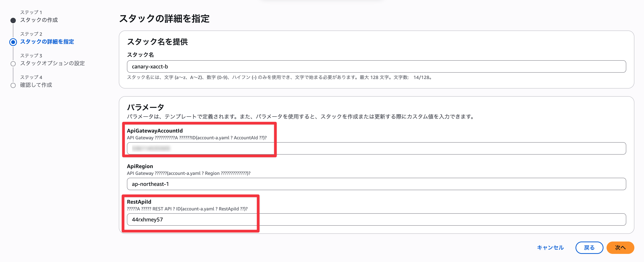Screen dimensions: 644x262
Task: Click the スタック名を提供 section heading
Action: click(157, 42)
